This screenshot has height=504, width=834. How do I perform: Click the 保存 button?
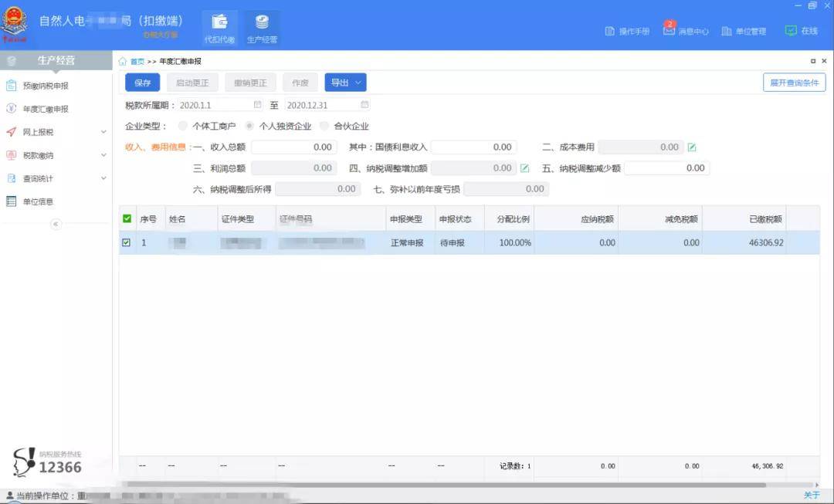pyautogui.click(x=143, y=83)
